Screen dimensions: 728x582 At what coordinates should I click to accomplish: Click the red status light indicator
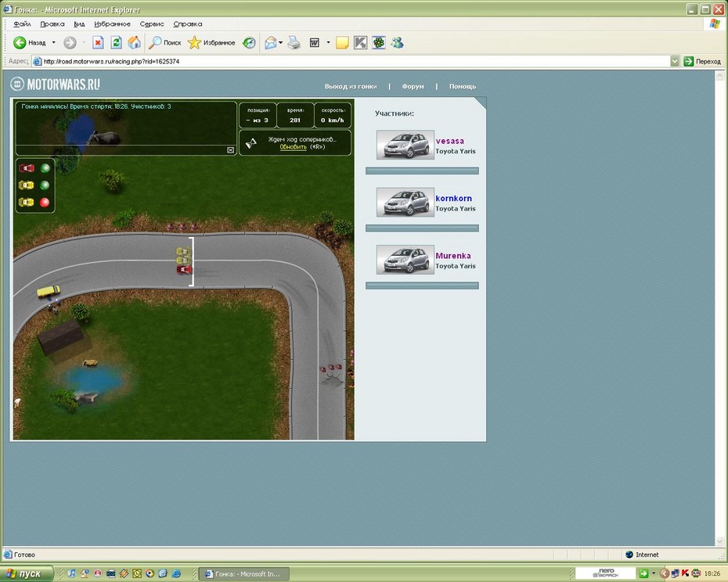point(45,203)
